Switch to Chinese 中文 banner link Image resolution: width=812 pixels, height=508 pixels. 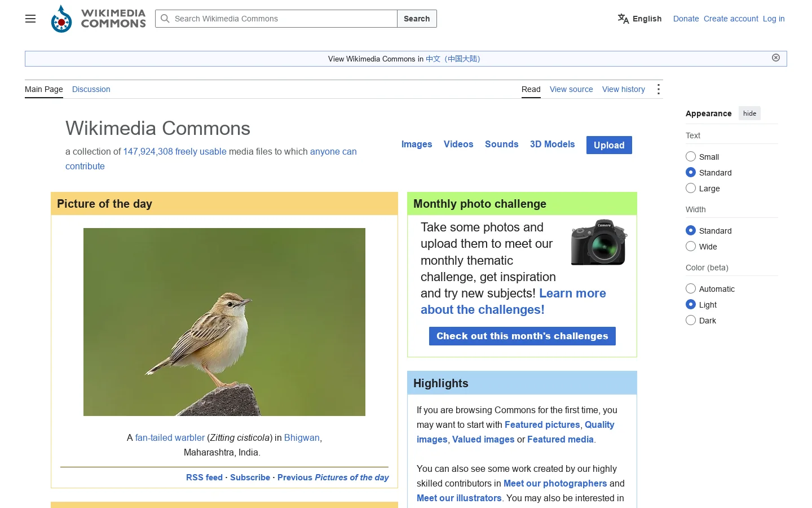(x=453, y=59)
